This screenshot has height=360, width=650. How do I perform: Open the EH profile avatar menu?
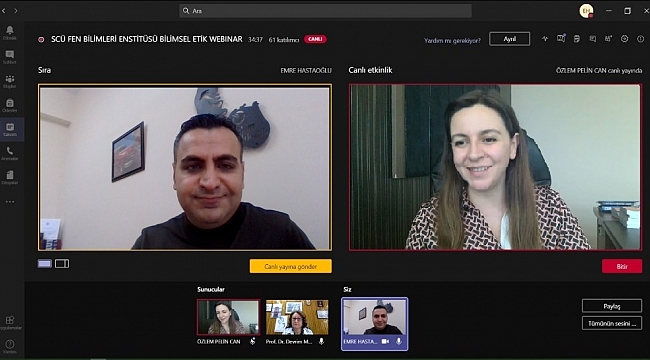[586, 11]
